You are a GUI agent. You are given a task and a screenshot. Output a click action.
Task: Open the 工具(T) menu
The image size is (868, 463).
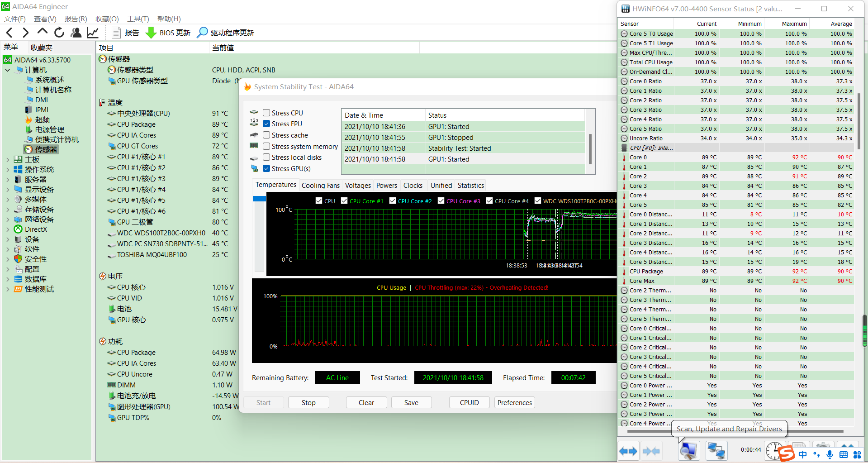pos(138,19)
